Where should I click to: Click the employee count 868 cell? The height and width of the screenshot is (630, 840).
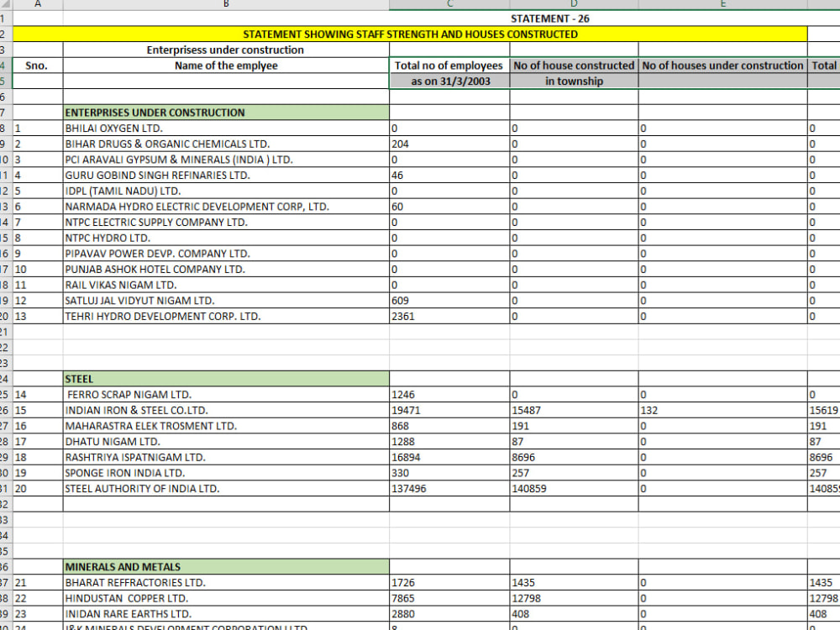449,426
